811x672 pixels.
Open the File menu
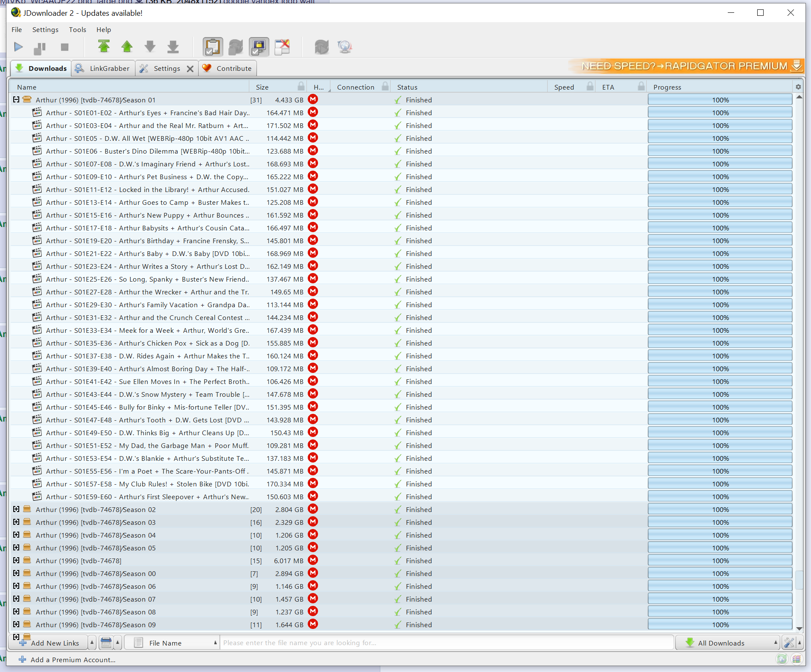click(17, 29)
